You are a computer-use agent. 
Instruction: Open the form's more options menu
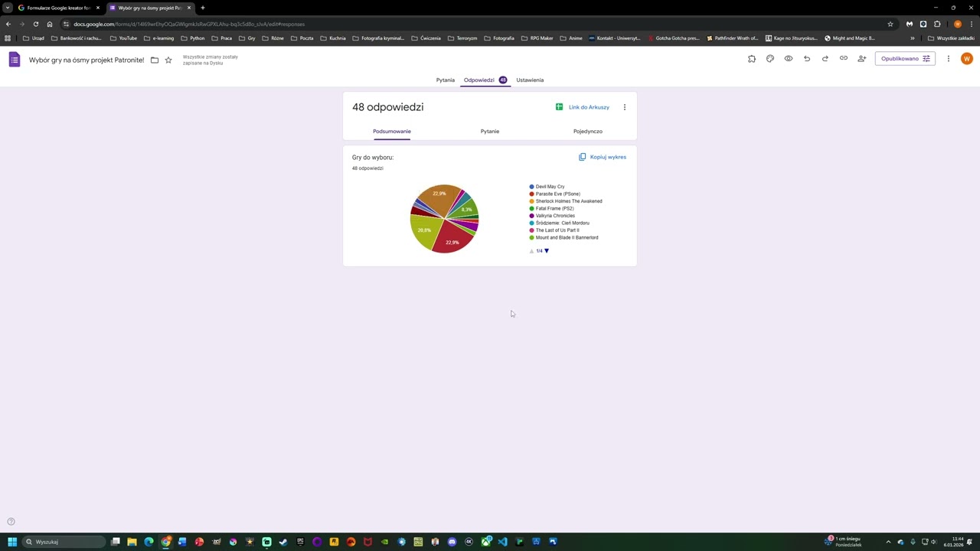pyautogui.click(x=949, y=58)
